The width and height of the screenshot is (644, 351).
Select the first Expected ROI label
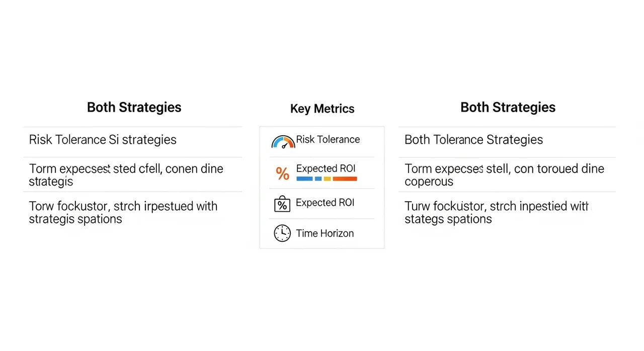(326, 168)
